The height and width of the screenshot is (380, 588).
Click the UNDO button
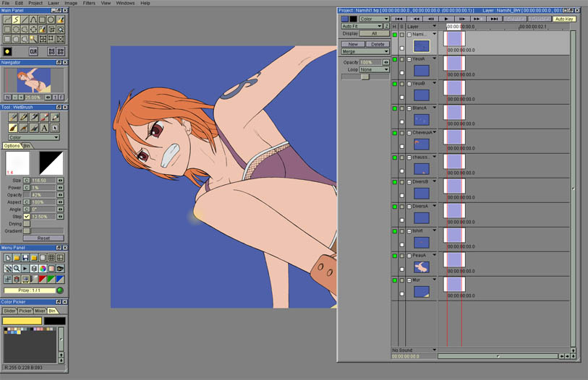[x=60, y=51]
